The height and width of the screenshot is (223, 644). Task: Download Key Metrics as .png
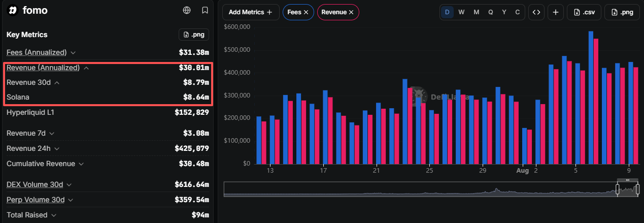tap(194, 35)
